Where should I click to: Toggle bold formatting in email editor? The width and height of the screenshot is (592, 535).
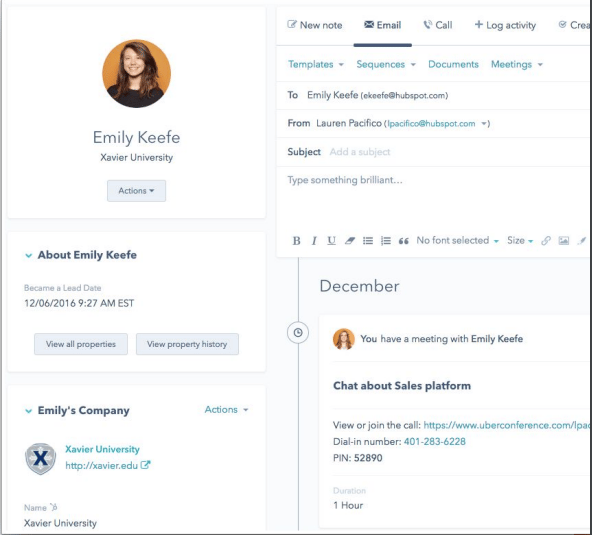click(x=297, y=241)
